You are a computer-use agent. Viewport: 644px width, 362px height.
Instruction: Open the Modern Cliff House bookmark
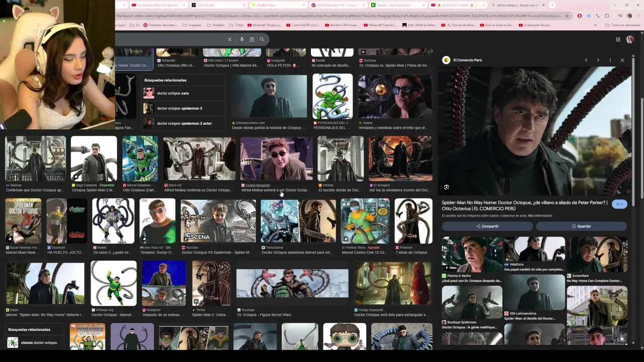(342, 25)
